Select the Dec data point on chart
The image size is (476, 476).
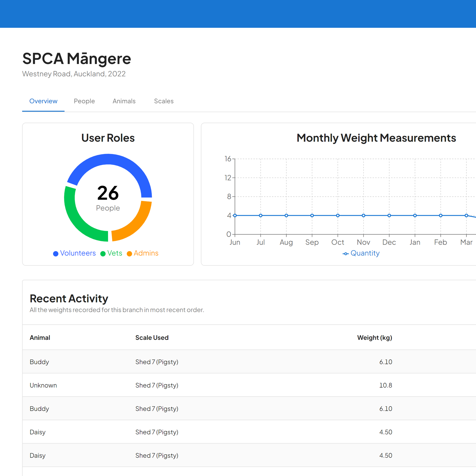389,216
